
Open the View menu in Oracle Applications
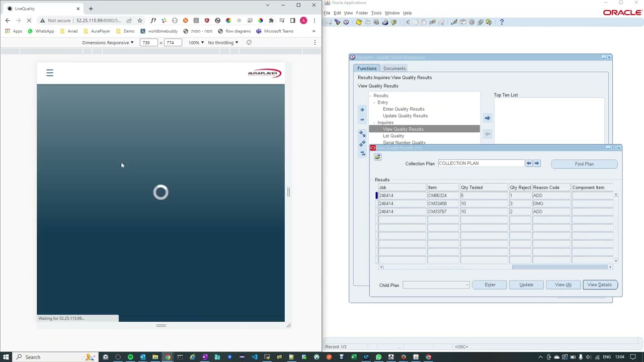[x=348, y=13]
